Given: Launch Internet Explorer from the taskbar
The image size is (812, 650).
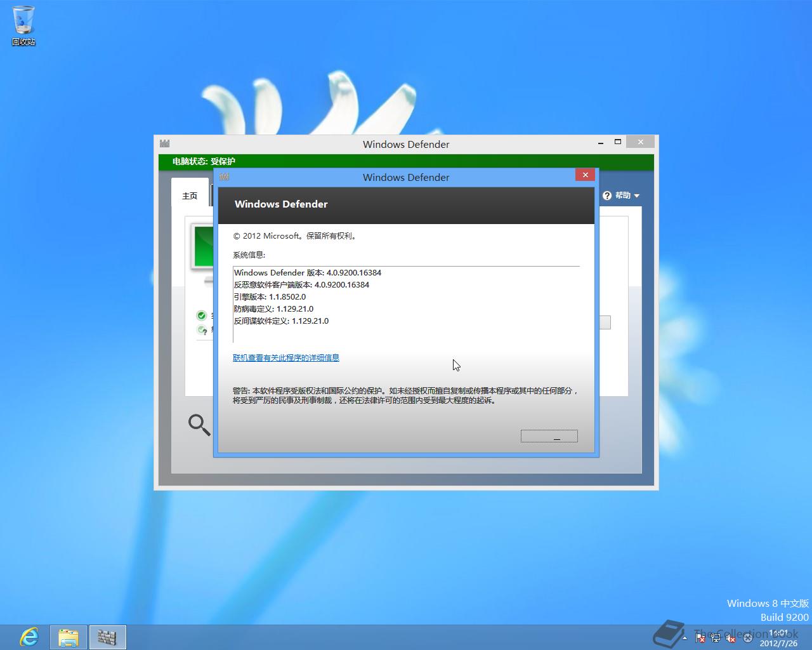Looking at the screenshot, I should click(29, 637).
